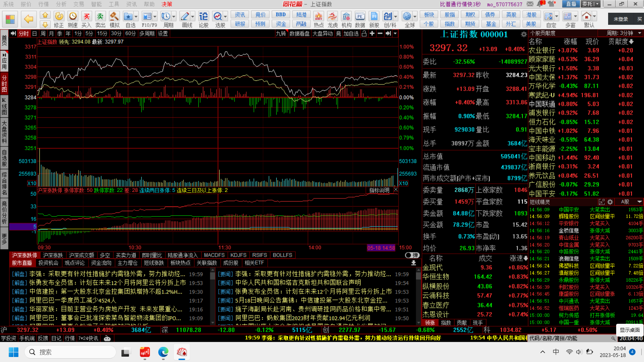Click the 九转 indicator button

(x=281, y=34)
